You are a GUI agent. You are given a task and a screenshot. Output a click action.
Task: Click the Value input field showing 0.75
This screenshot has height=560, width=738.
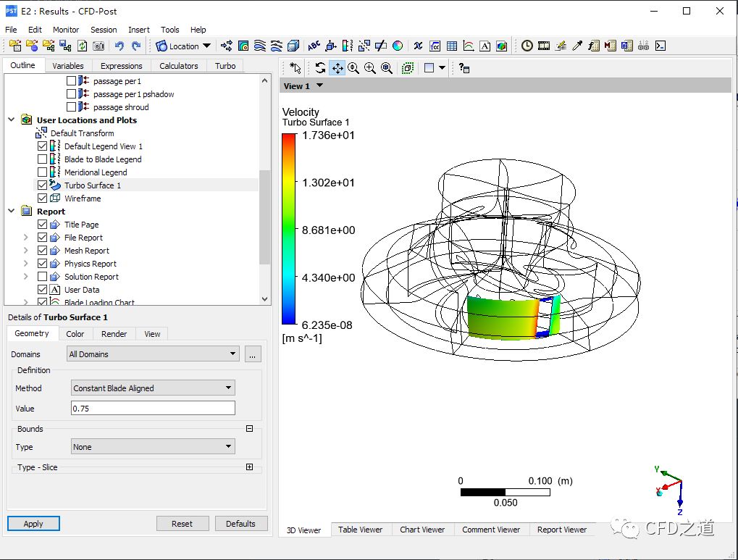[153, 409]
